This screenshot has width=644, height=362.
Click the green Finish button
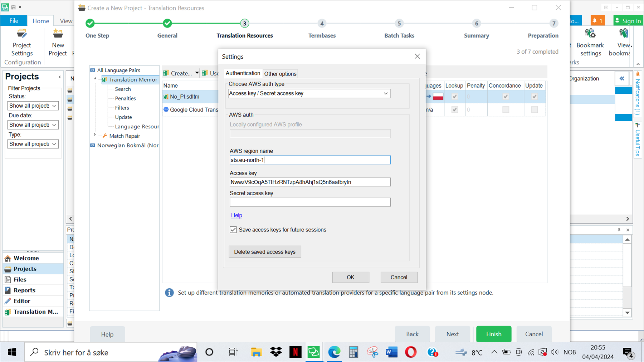click(494, 334)
